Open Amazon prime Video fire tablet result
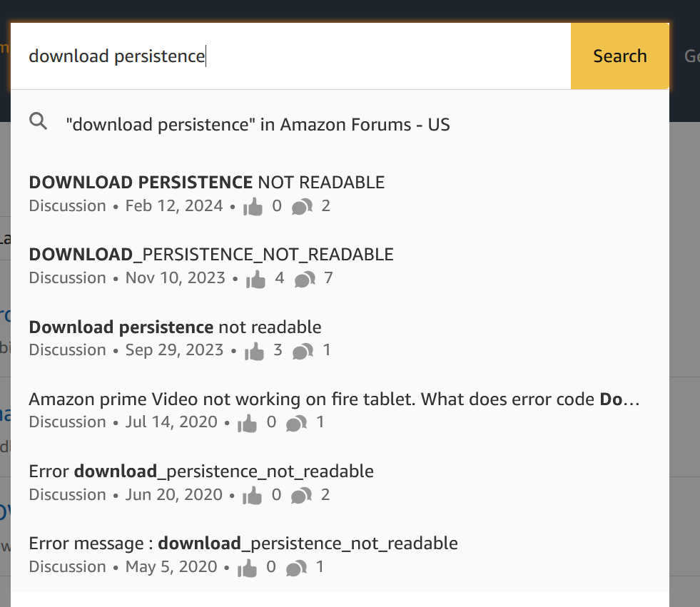Viewport: 700px width, 607px height. click(334, 399)
